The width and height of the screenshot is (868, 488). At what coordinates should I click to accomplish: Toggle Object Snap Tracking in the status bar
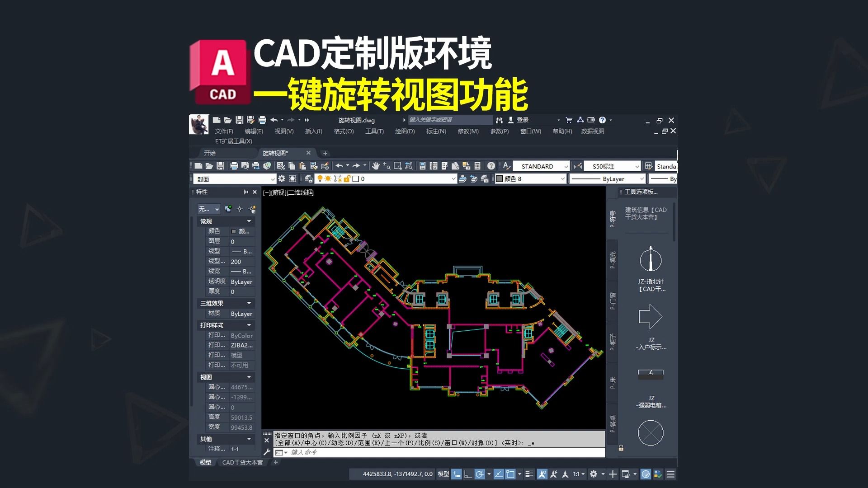click(x=499, y=474)
